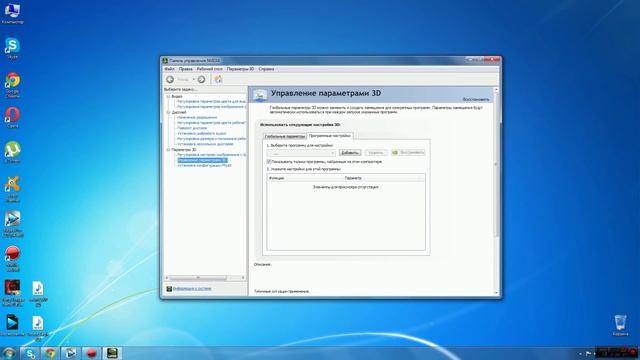This screenshot has height=360, width=640.
Task: Toggle the show only found programs checkbox
Action: [x=269, y=162]
